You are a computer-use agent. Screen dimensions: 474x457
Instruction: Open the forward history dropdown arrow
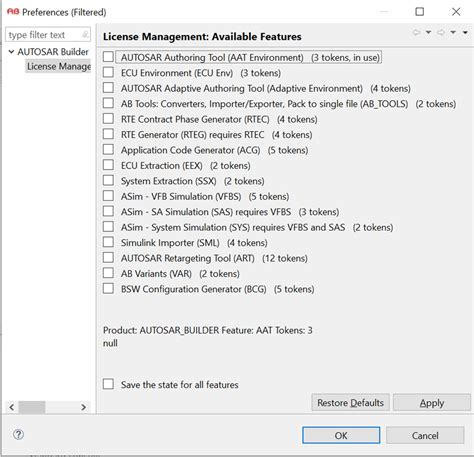453,32
